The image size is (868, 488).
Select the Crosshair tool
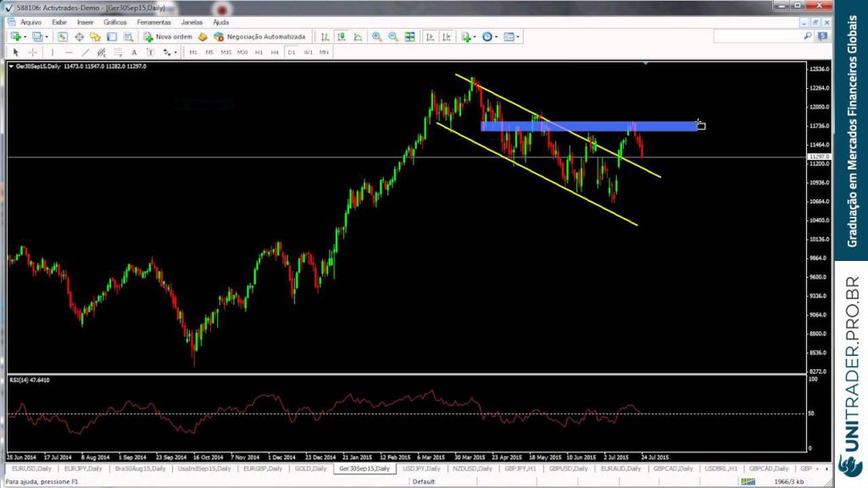click(33, 52)
